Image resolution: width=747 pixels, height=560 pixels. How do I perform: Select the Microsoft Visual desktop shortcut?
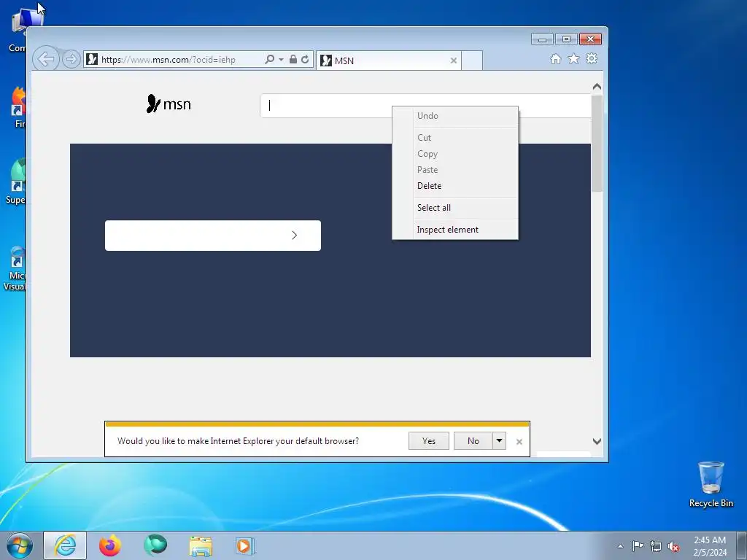[x=15, y=268]
